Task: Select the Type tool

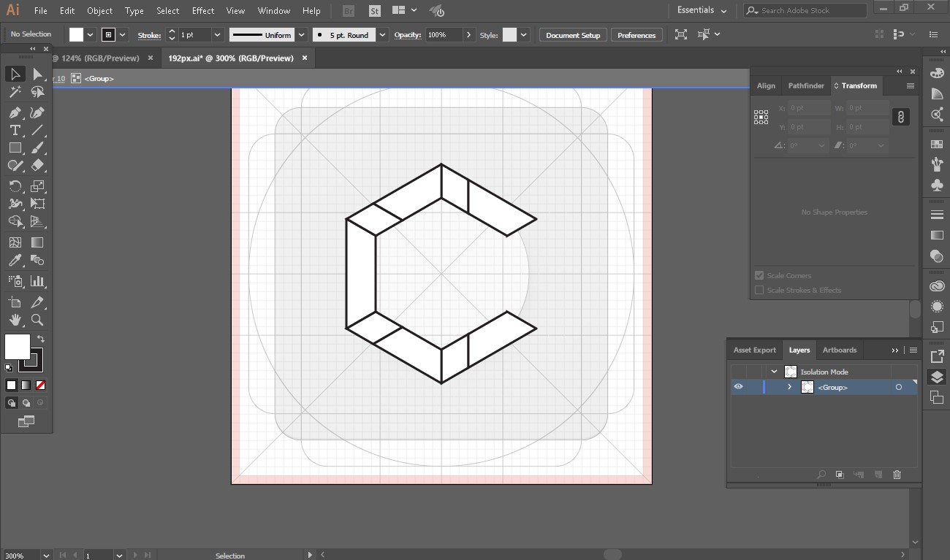Action: tap(15, 131)
